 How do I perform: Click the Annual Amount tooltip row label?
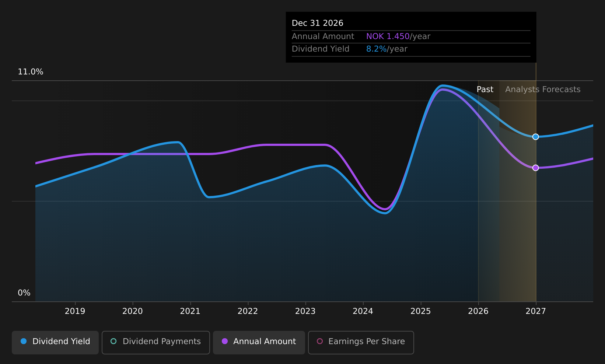point(323,36)
